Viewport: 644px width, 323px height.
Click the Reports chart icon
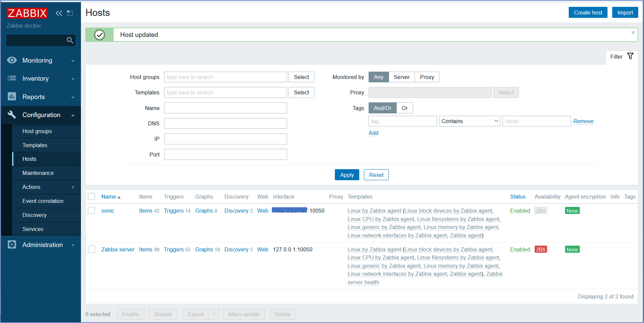click(12, 96)
